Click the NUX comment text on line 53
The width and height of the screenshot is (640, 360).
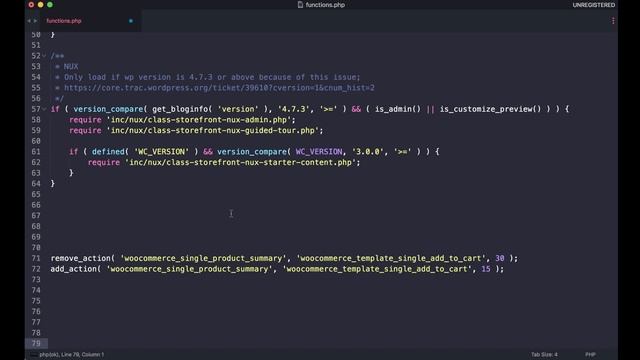coord(71,67)
